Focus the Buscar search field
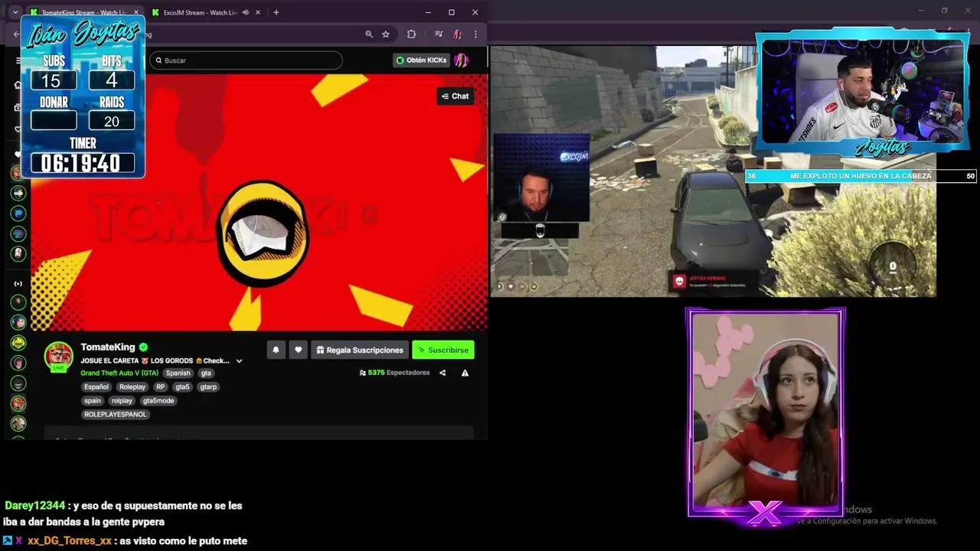The image size is (980, 551). (246, 60)
